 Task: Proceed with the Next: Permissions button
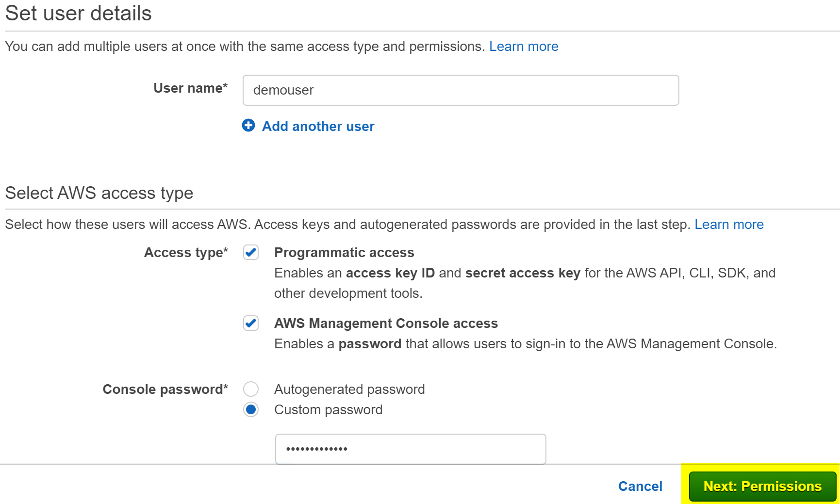(762, 486)
